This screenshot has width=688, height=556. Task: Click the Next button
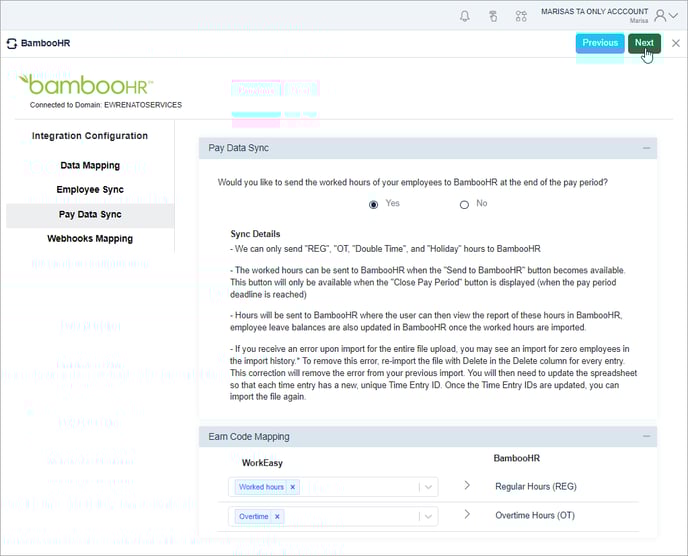tap(644, 43)
